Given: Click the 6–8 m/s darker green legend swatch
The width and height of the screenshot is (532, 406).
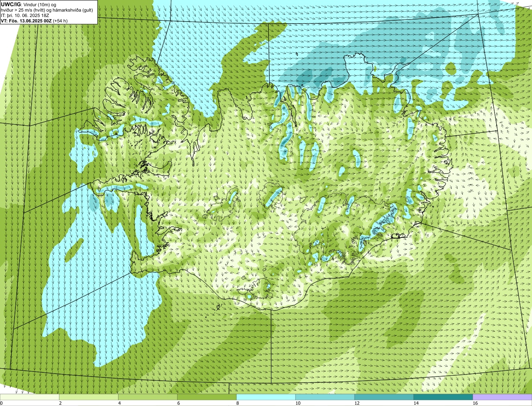Looking at the screenshot, I should (x=207, y=397).
